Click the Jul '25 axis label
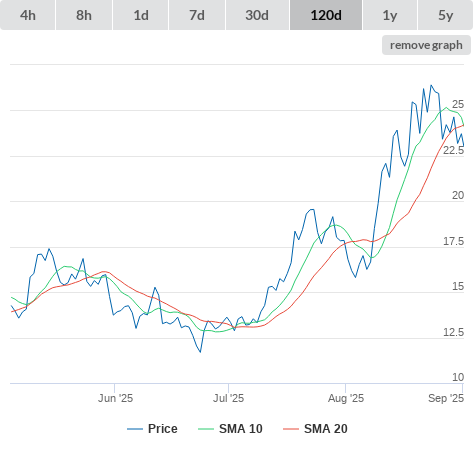Screen dimensions: 474x455 click(x=229, y=398)
